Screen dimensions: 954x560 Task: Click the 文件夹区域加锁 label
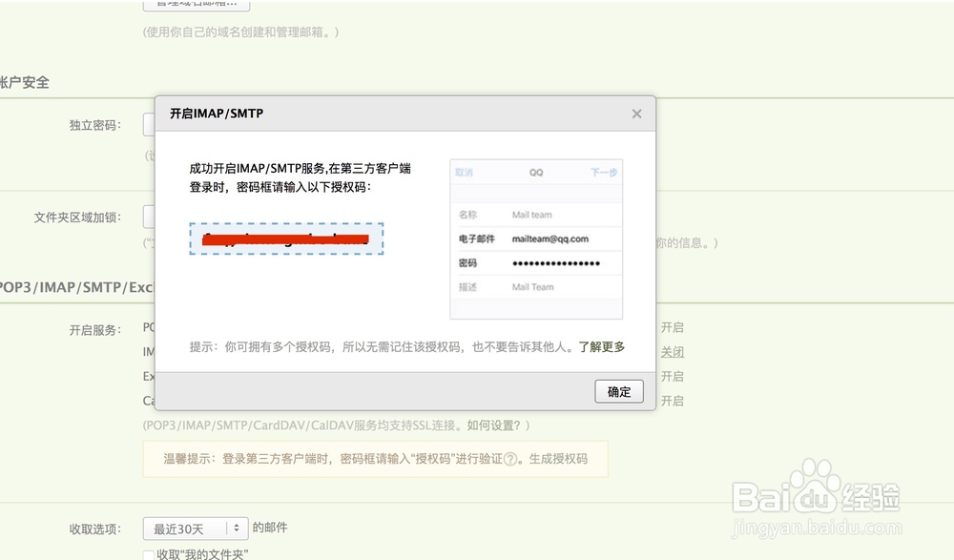(77, 218)
